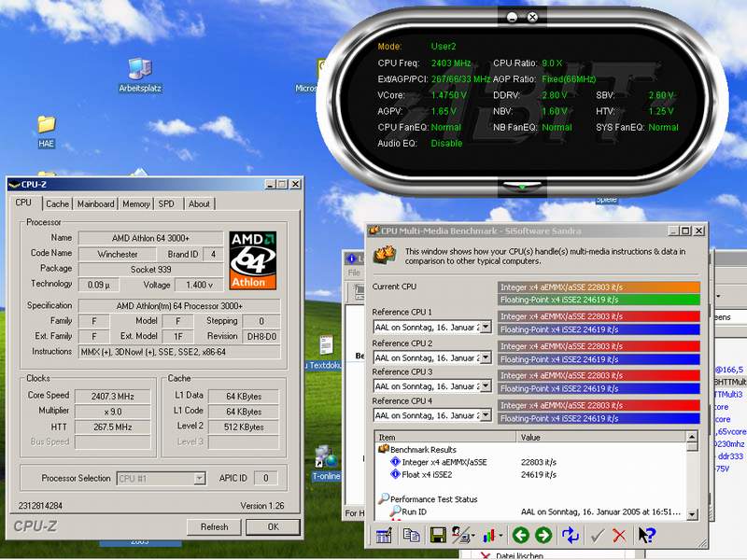Select the About tab in CPU-Z
This screenshot has width=747, height=560.
pyautogui.click(x=199, y=203)
